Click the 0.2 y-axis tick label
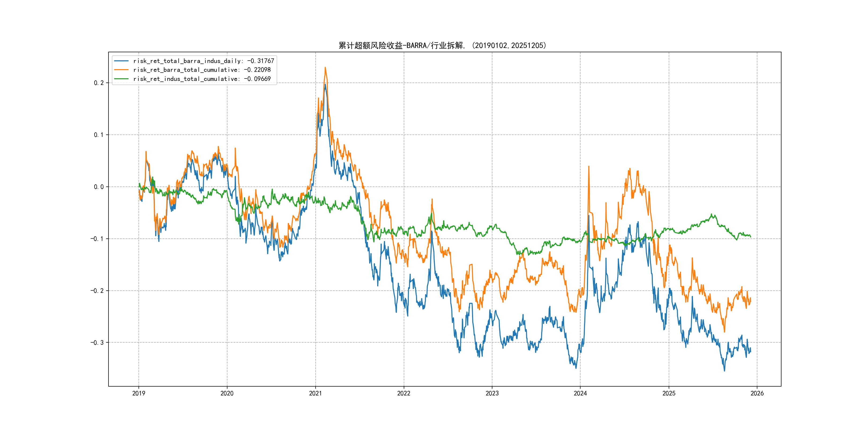Viewport: 868px width, 434px height. click(x=99, y=83)
